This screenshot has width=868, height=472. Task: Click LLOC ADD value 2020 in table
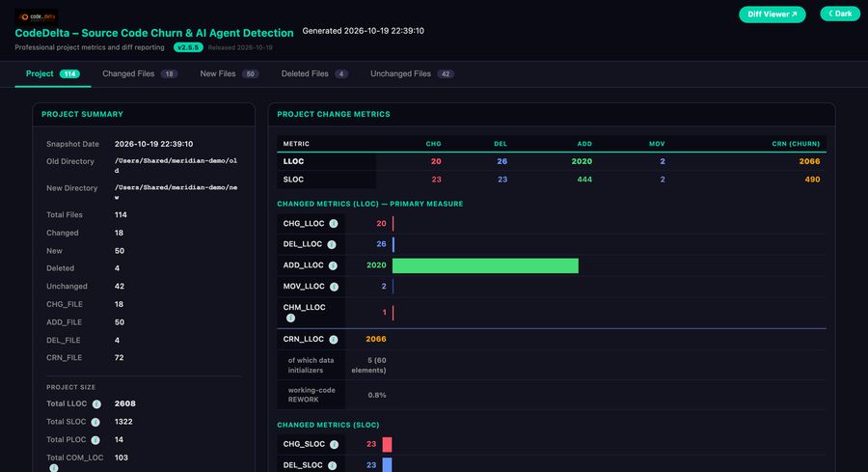pyautogui.click(x=582, y=161)
